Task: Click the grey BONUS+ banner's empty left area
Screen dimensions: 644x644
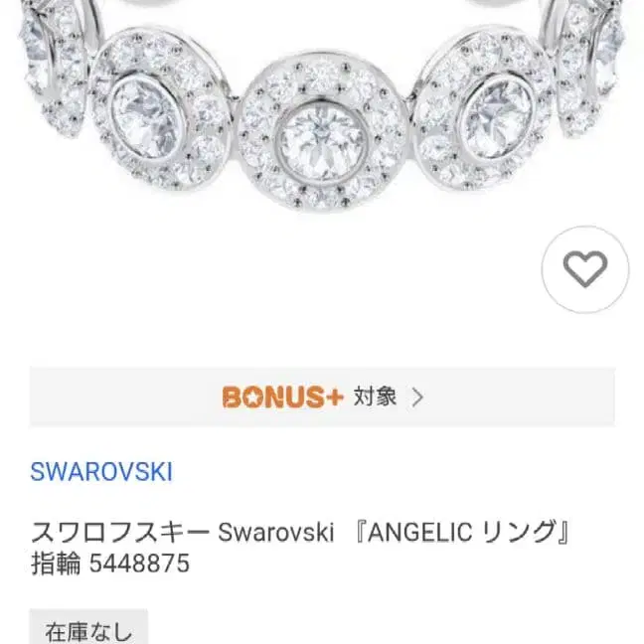Action: click(x=125, y=397)
